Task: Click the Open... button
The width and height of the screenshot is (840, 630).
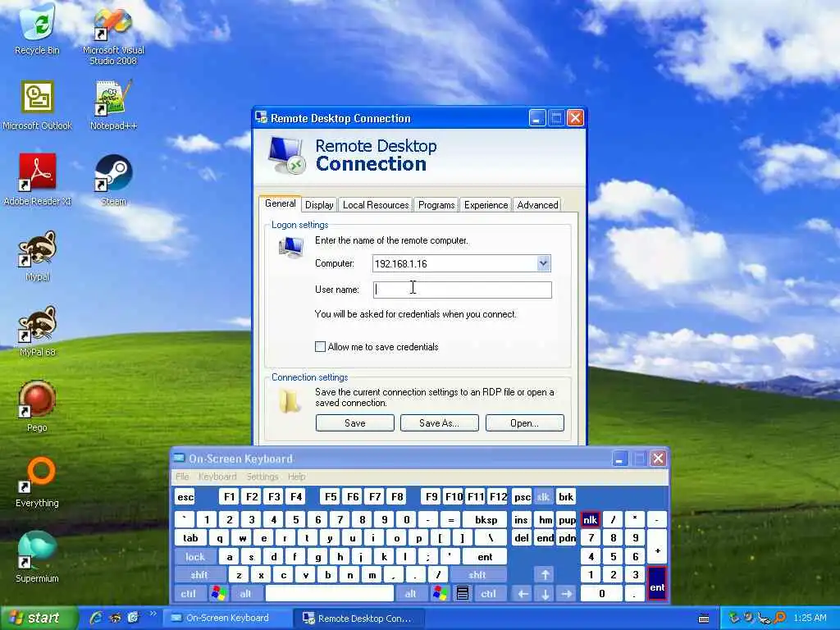Action: (524, 422)
